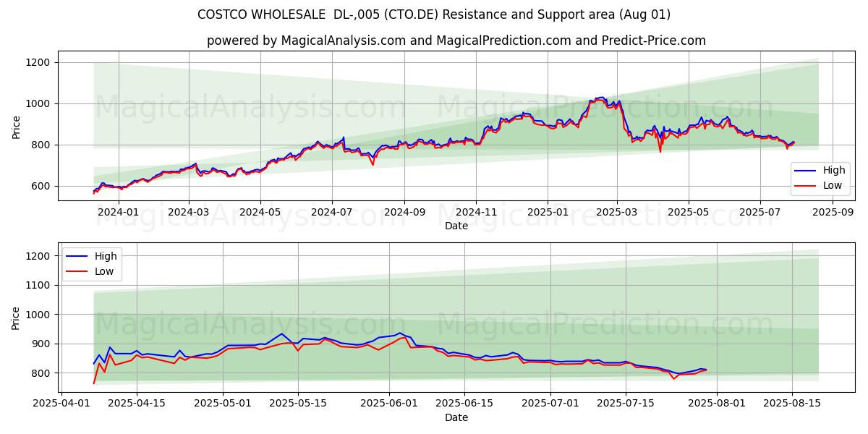This screenshot has width=868, height=434.
Task: Click the 'powered by MagicalAnalysis.com' subtitle line
Action: point(456,41)
